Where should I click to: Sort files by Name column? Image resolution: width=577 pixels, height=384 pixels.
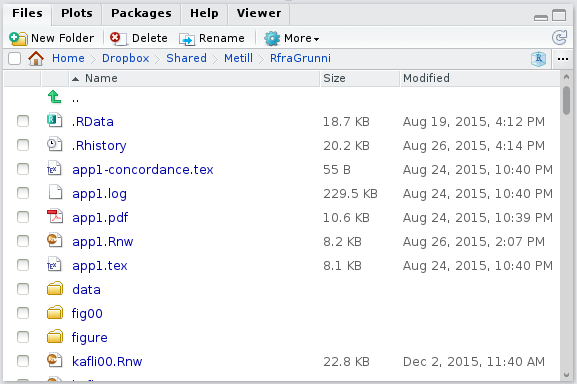click(194, 78)
